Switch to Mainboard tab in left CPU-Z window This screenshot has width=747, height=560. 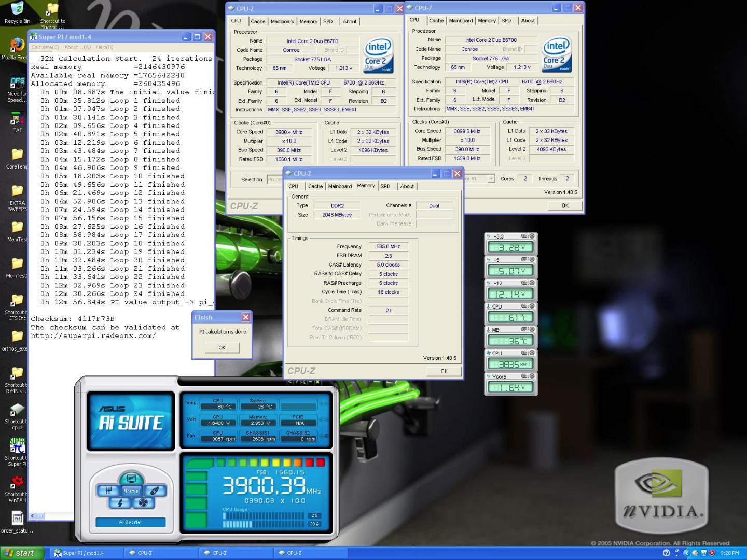pyautogui.click(x=282, y=21)
